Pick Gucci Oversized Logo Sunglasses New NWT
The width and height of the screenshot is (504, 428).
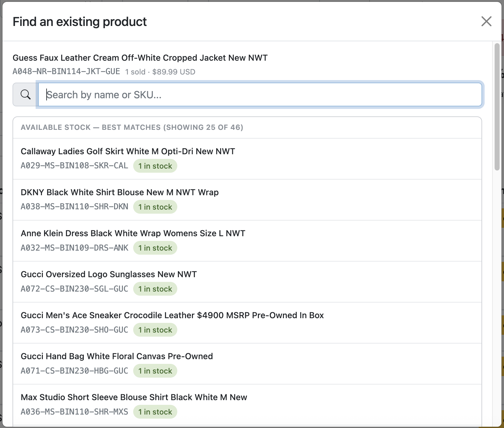(247, 282)
